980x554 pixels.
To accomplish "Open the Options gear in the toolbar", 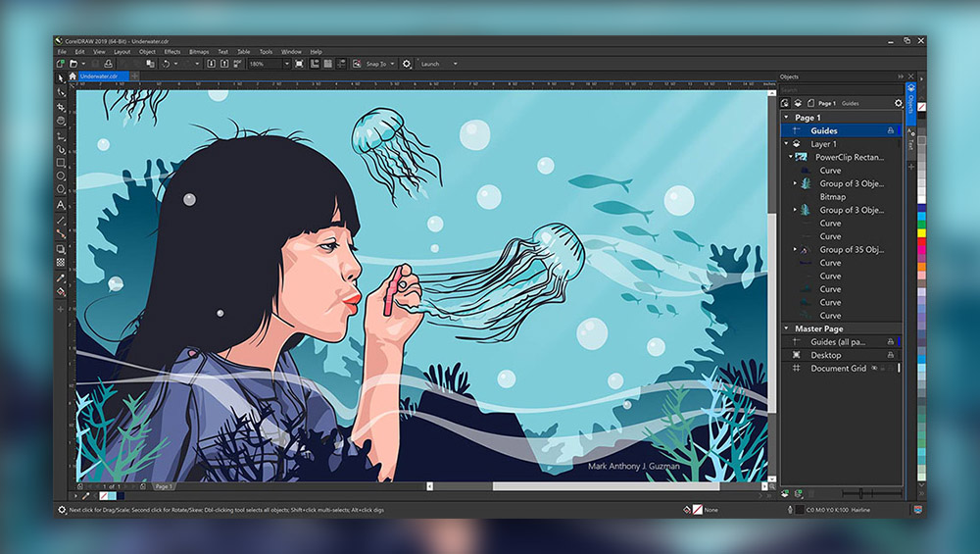I will (407, 64).
